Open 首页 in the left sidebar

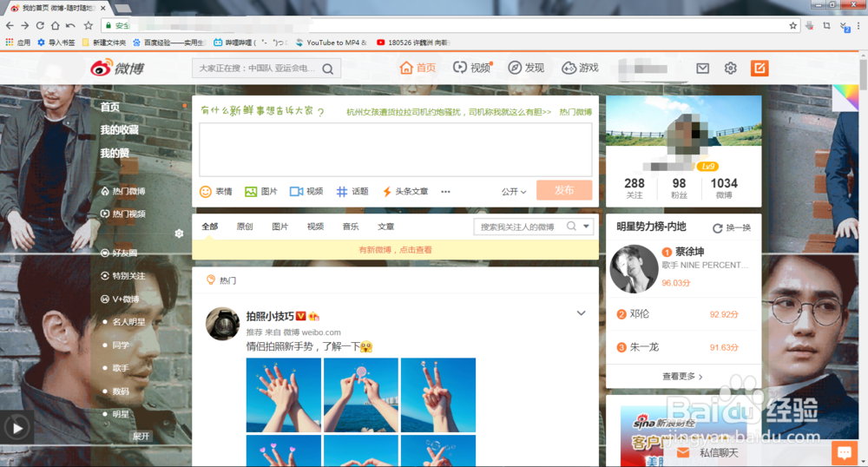click(109, 107)
